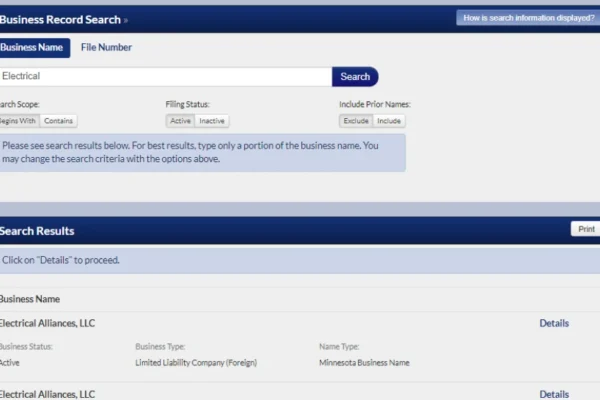Open Details for the bottom Electrical Alliances result
600x400 pixels.
(x=554, y=394)
